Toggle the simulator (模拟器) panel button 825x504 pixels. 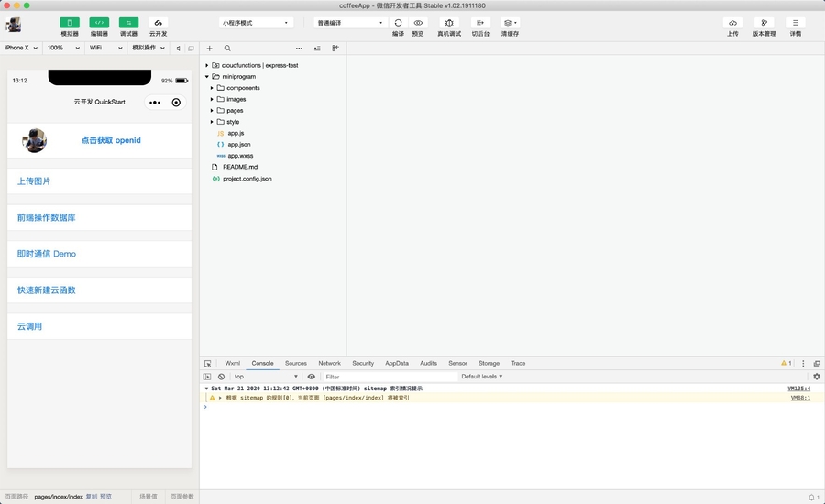point(70,23)
